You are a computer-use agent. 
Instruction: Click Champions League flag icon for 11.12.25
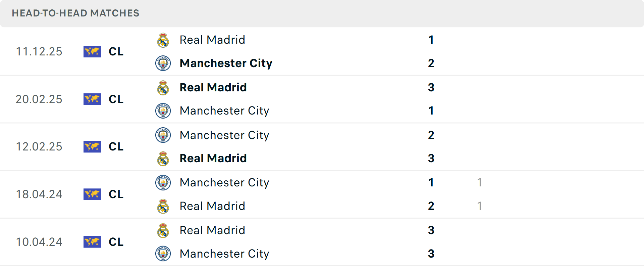tap(92, 51)
